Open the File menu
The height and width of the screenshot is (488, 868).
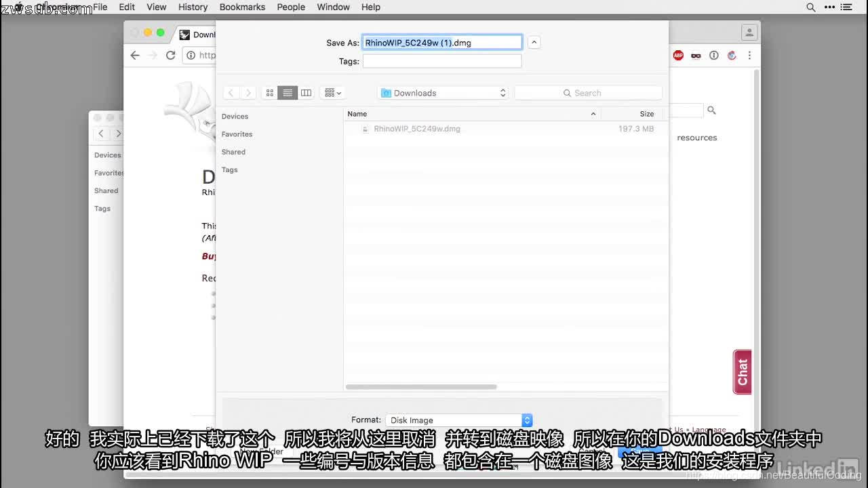[x=100, y=7]
